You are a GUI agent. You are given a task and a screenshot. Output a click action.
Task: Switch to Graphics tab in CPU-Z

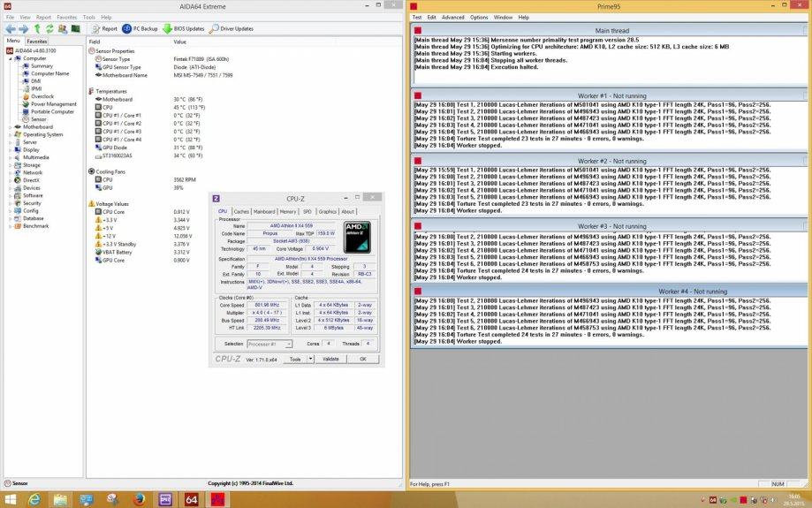coord(327,211)
